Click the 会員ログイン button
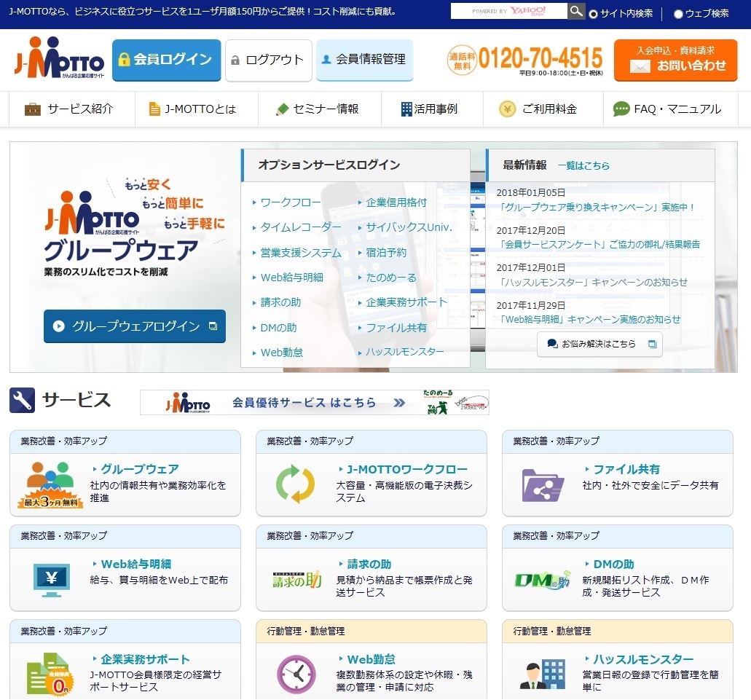The image size is (751, 700). coord(166,60)
